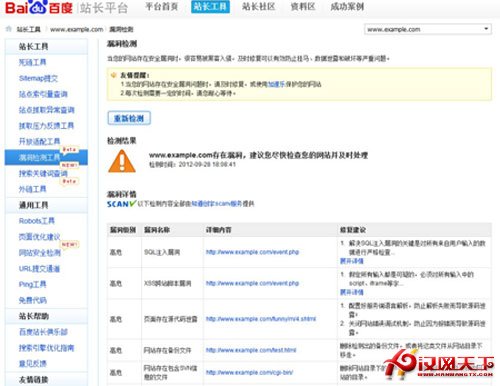
Task: Go to 站长社区 in top navigation
Action: pyautogui.click(x=258, y=7)
